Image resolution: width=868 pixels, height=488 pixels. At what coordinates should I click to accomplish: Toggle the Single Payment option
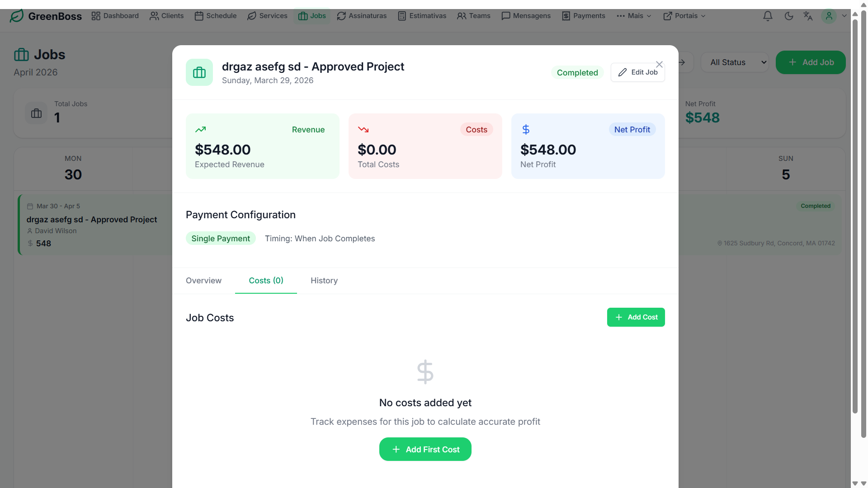click(221, 238)
